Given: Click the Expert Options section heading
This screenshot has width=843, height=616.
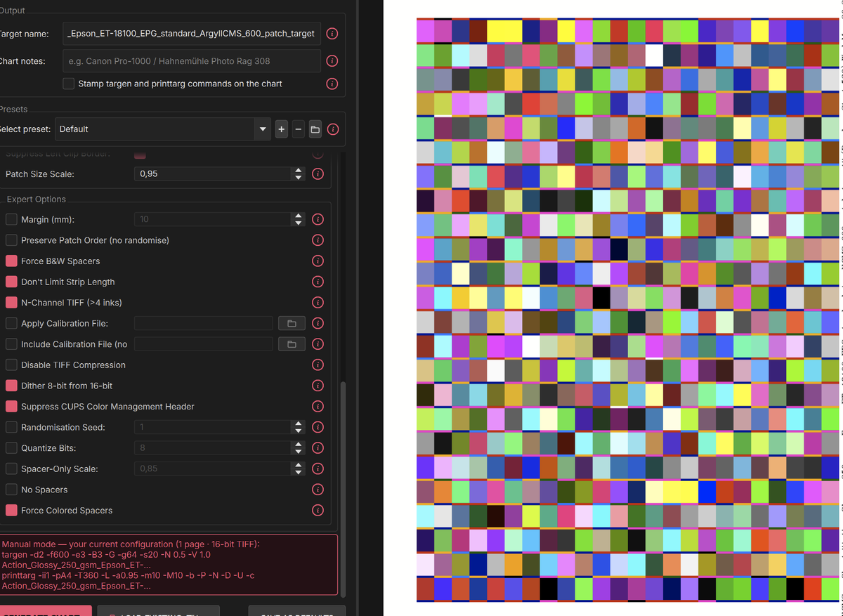Looking at the screenshot, I should [37, 199].
